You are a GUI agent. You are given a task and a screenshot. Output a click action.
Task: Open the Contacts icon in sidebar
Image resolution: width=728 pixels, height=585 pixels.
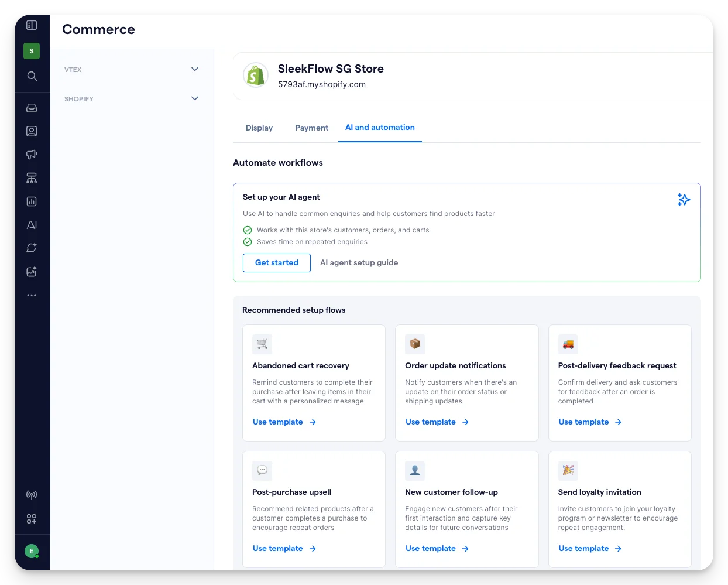point(32,131)
